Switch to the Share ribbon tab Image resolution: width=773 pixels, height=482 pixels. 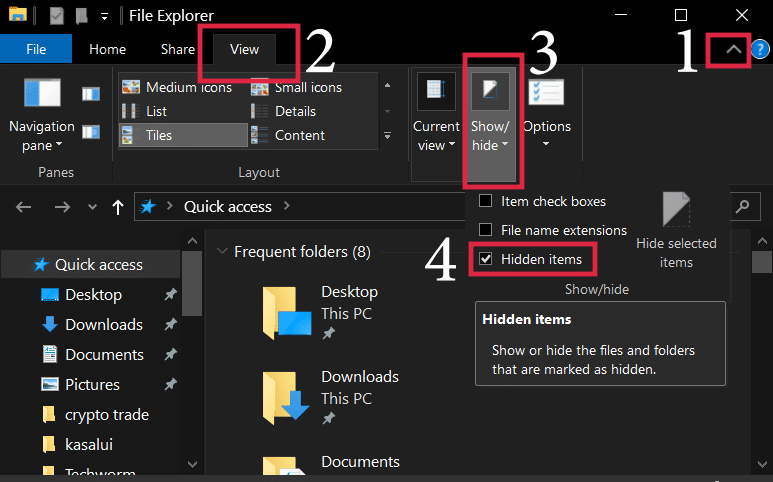[177, 49]
